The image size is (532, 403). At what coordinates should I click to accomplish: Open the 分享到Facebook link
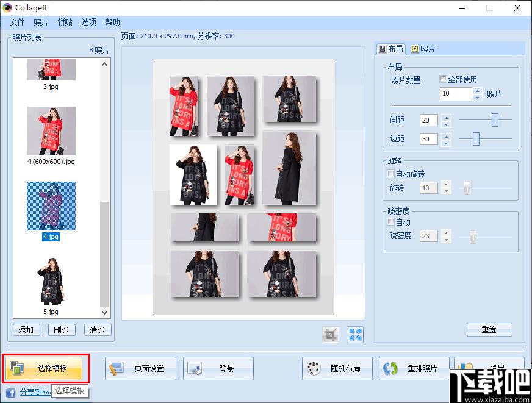(35, 392)
